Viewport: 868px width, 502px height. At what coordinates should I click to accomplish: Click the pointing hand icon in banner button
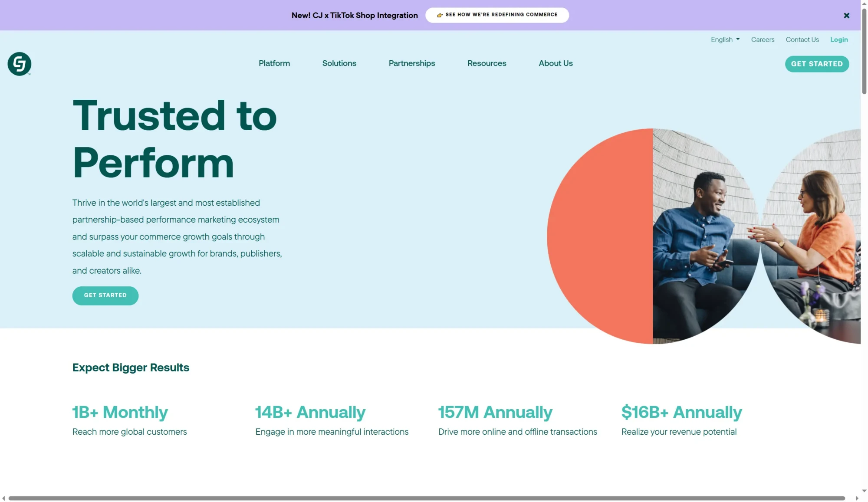pyautogui.click(x=440, y=15)
